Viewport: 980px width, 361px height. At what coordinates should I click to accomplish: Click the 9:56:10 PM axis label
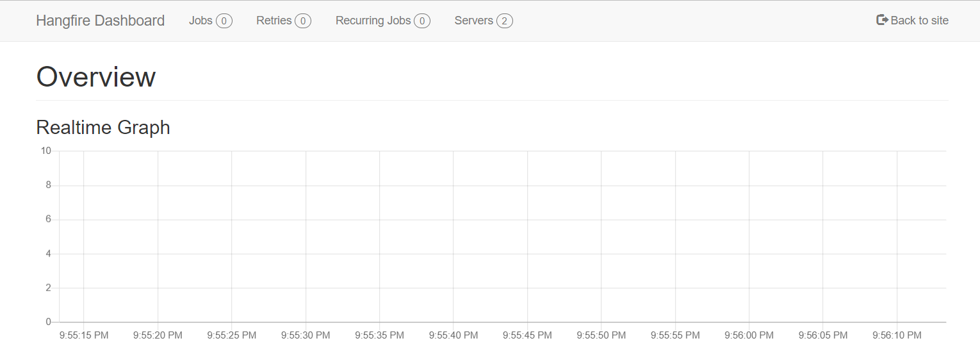(897, 335)
